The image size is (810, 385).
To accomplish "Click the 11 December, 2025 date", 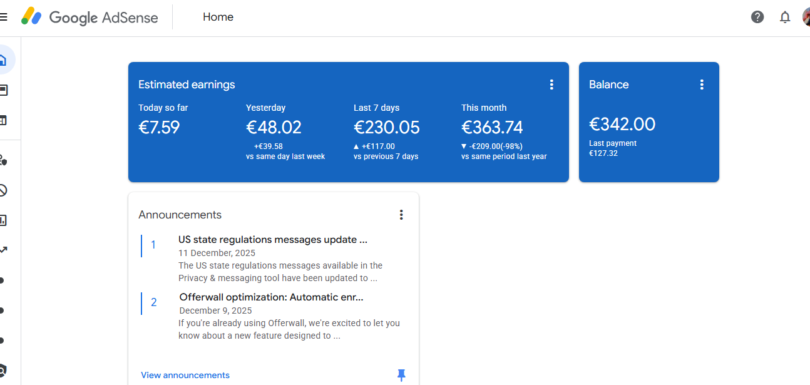I will (x=217, y=253).
